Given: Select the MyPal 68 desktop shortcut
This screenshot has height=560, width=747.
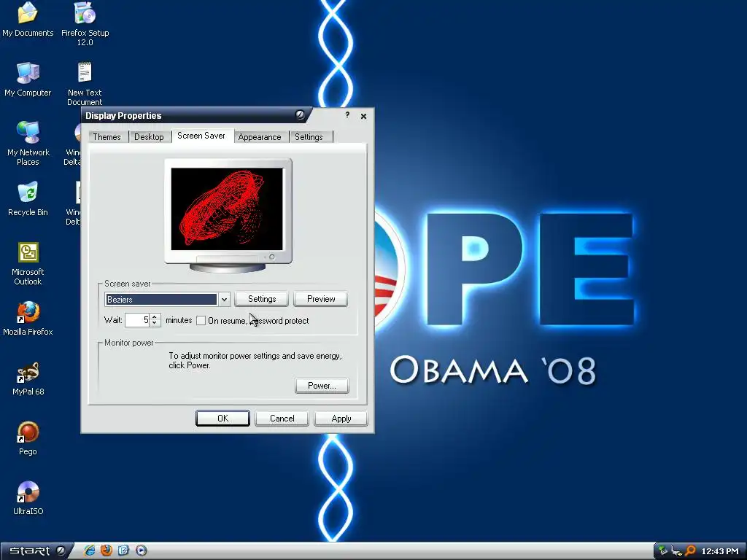Looking at the screenshot, I should pyautogui.click(x=28, y=378).
